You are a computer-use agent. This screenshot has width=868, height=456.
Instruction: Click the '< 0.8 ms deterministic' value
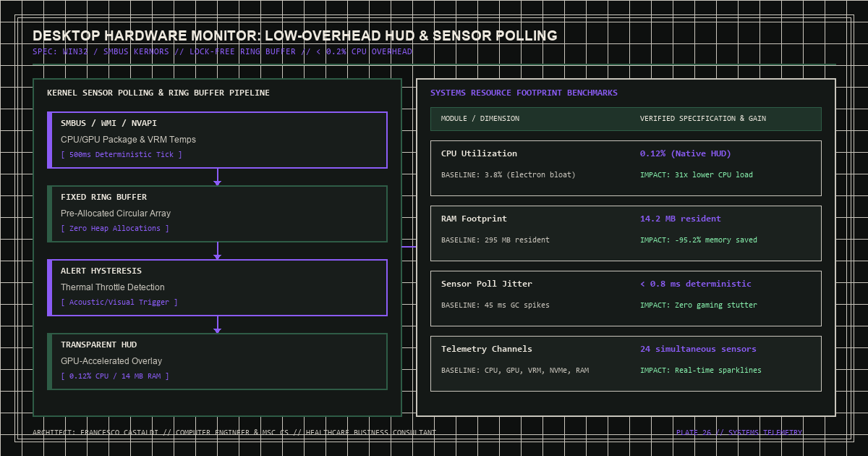point(696,284)
